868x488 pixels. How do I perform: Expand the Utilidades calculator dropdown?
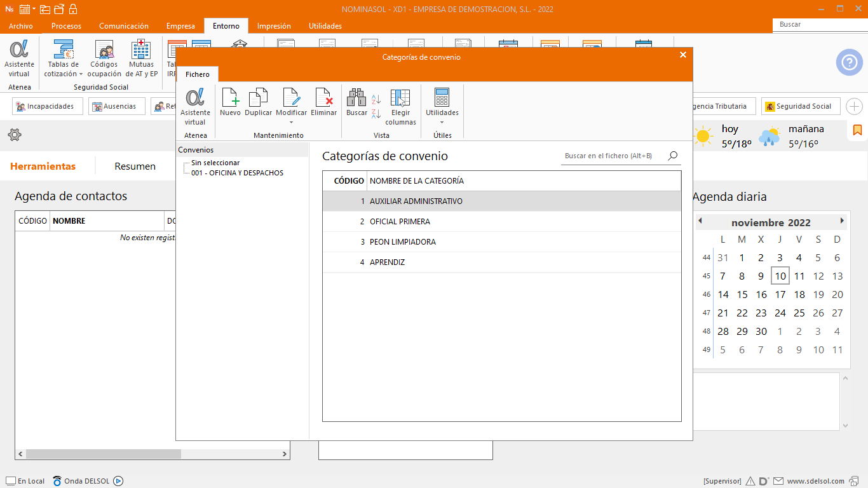coord(442,122)
